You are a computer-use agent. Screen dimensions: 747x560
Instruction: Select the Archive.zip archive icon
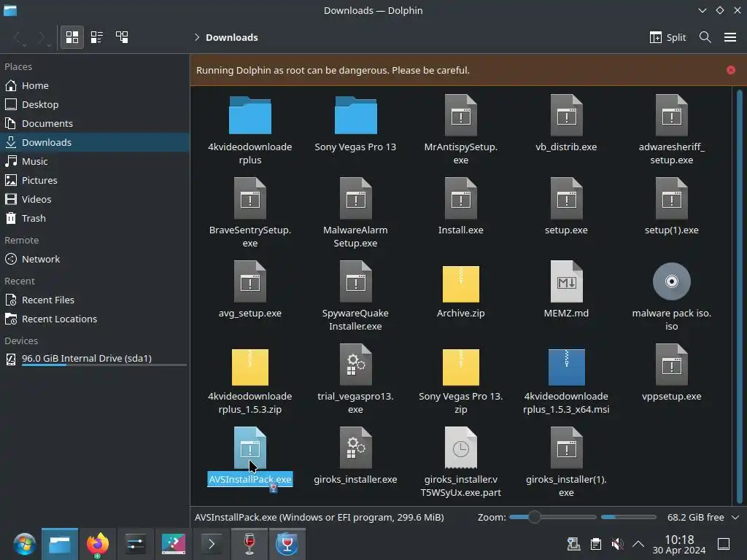pyautogui.click(x=461, y=284)
